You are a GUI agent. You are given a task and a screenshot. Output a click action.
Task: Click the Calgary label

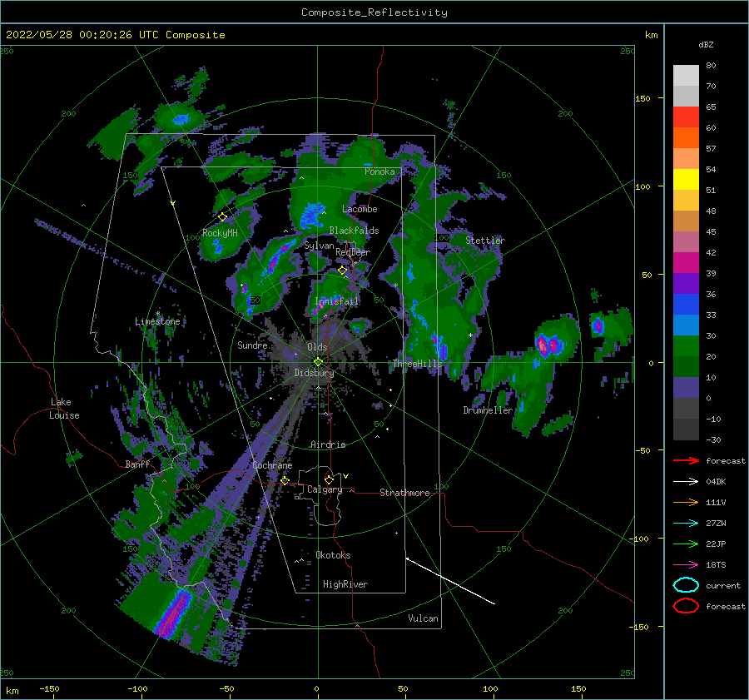(x=325, y=489)
